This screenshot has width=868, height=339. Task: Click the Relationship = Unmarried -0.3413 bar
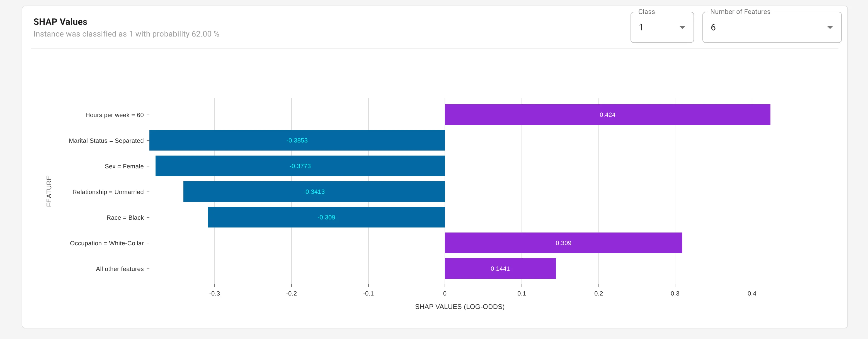tap(314, 192)
